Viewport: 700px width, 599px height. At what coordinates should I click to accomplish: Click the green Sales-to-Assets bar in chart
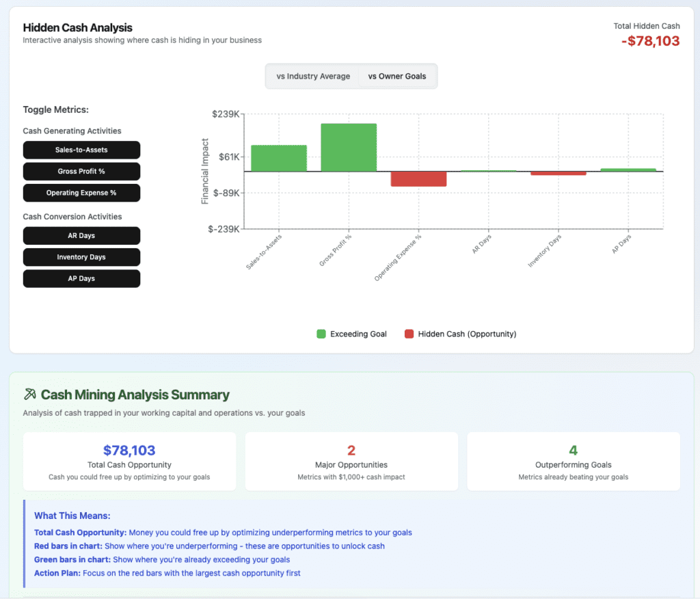(279, 158)
